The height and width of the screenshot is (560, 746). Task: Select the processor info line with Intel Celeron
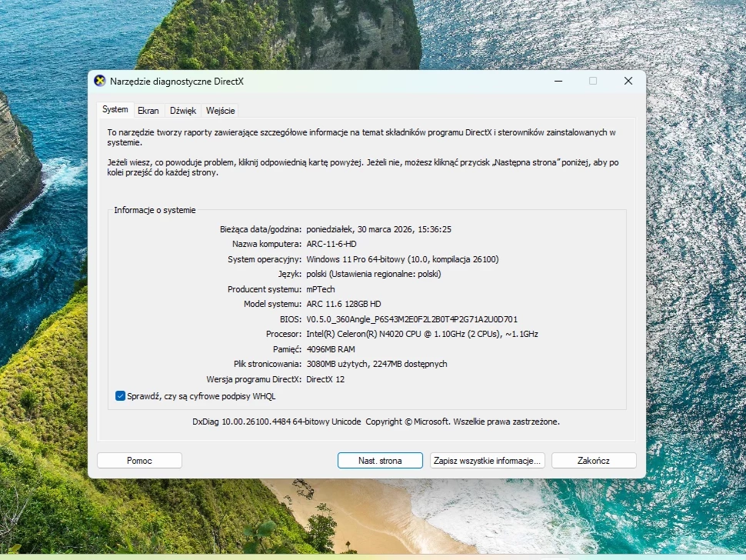pos(422,334)
